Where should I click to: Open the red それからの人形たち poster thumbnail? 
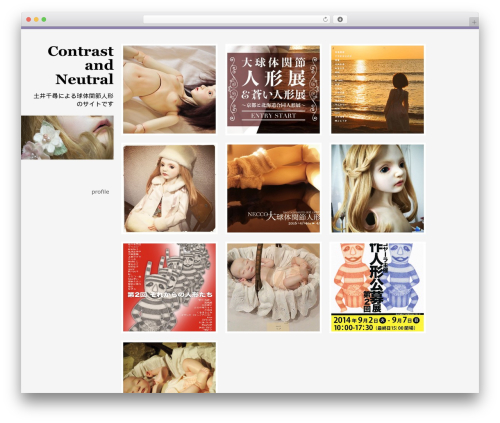169,287
